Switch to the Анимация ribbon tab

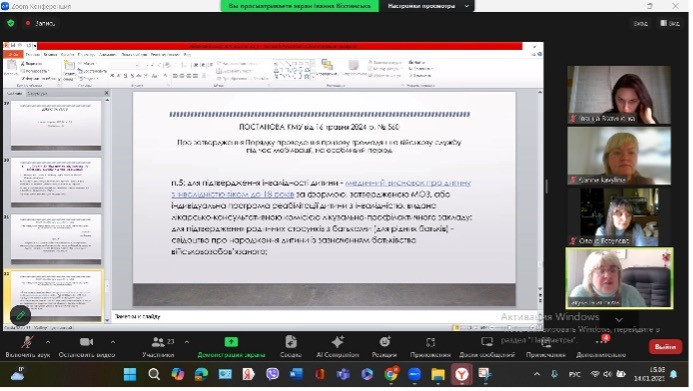tap(107, 54)
